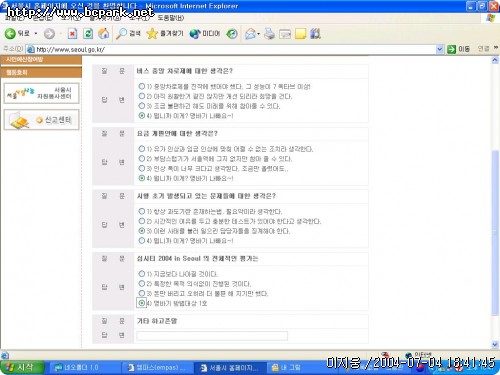Image resolution: width=500 pixels, height=375 pixels.
Task: Expand the 연결 links chevron
Action: [496, 48]
